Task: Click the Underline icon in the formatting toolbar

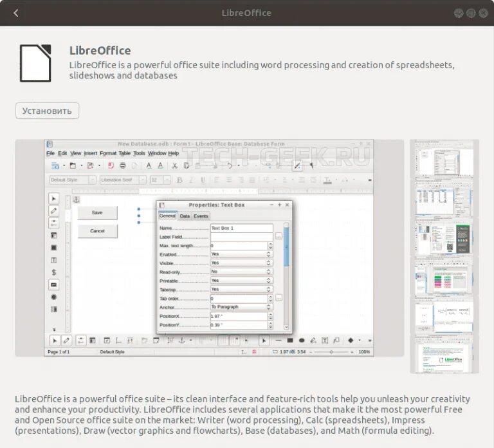Action: click(x=203, y=180)
